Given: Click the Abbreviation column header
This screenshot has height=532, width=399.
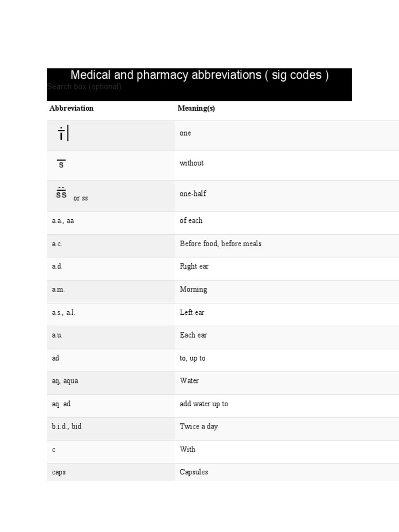Looking at the screenshot, I should 71,109.
